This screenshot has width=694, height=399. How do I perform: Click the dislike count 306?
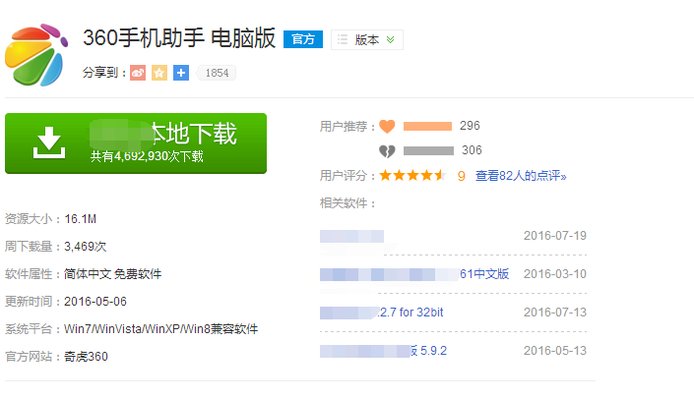tap(472, 151)
